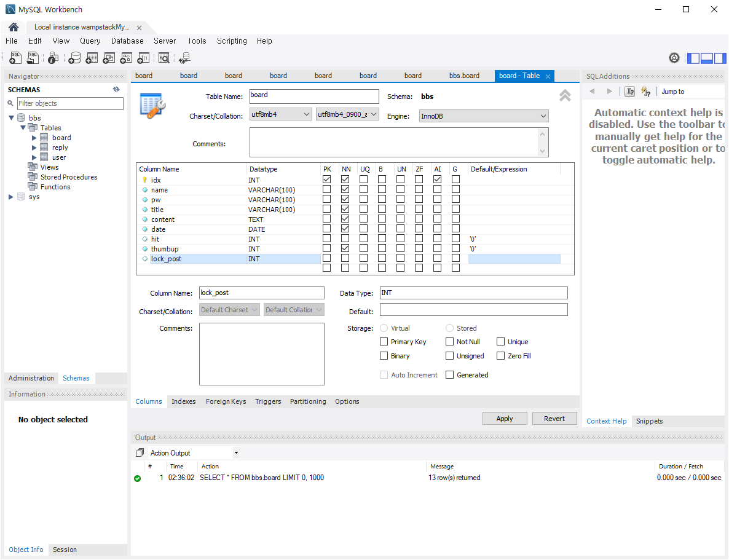Open Workbench preferences gear icon

(x=674, y=58)
